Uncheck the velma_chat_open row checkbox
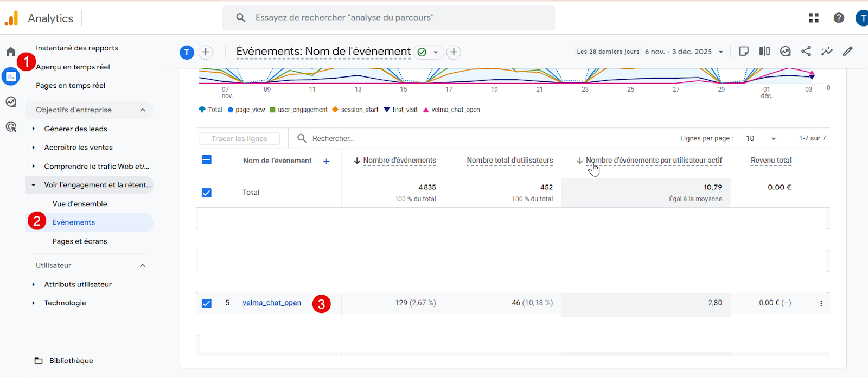This screenshot has width=868, height=377. point(207,303)
